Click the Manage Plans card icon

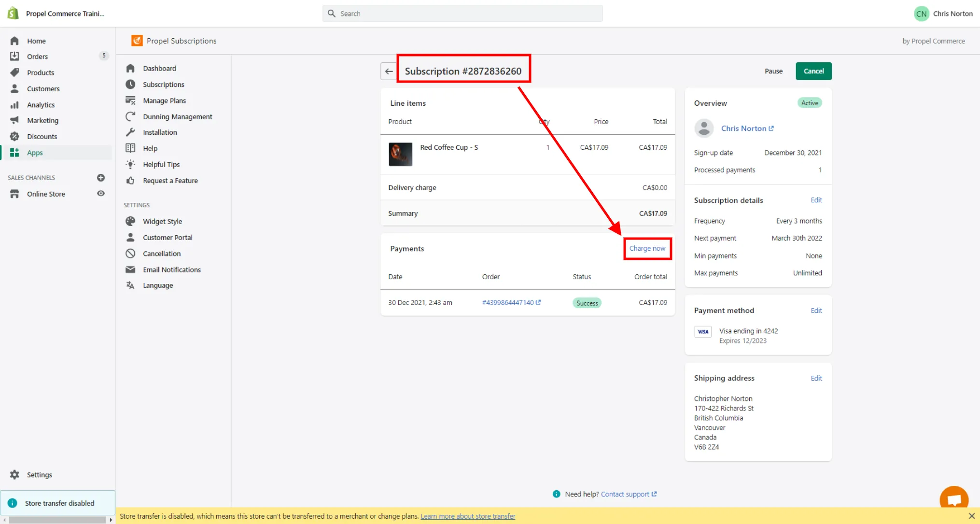click(x=130, y=100)
